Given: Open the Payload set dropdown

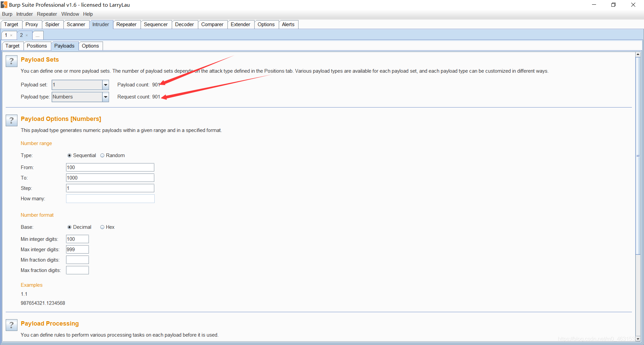Looking at the screenshot, I should pyautogui.click(x=80, y=85).
